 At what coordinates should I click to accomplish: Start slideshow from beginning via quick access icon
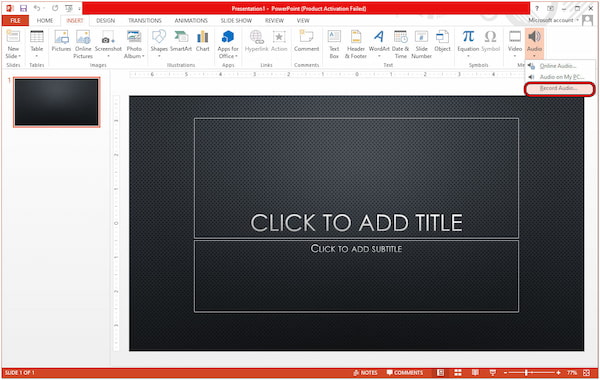pyautogui.click(x=69, y=8)
